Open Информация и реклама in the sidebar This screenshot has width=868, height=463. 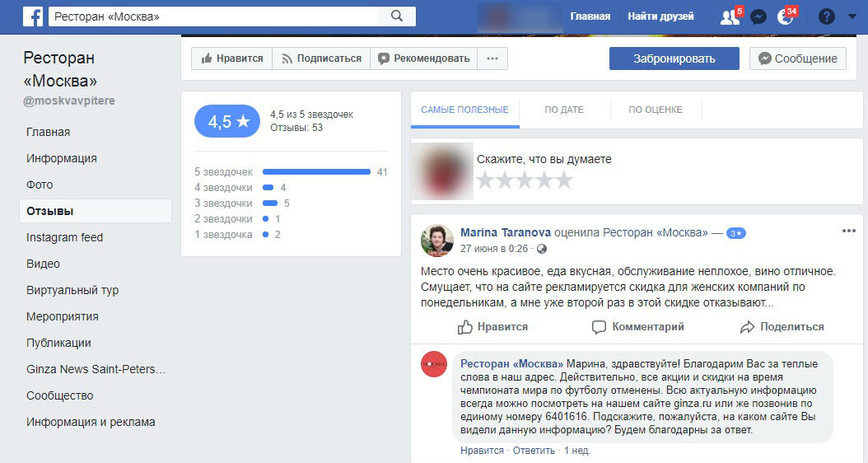point(91,422)
